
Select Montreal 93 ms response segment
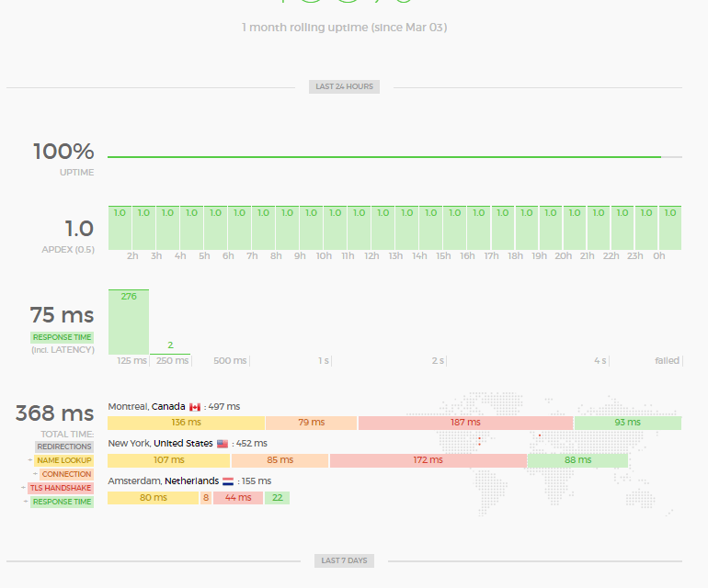pyautogui.click(x=628, y=423)
